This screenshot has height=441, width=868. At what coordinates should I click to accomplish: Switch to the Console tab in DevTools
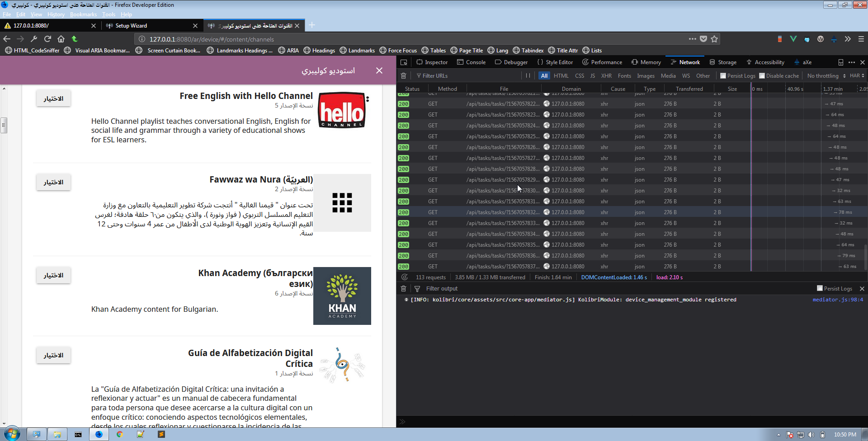(x=471, y=62)
